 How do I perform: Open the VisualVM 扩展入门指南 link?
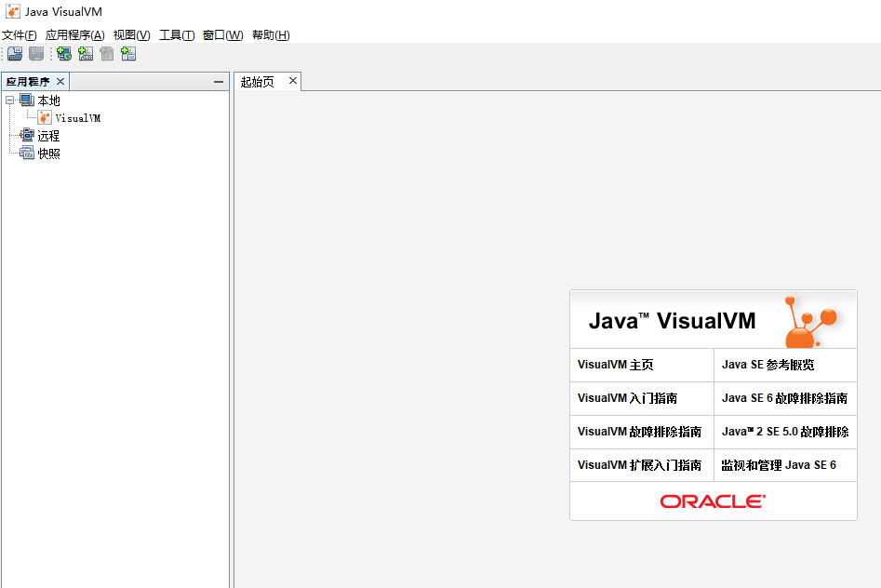[x=639, y=465]
